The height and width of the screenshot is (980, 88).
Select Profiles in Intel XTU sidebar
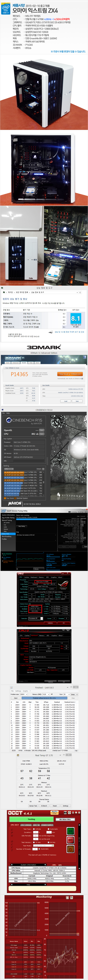pyautogui.click(x=4, y=539)
